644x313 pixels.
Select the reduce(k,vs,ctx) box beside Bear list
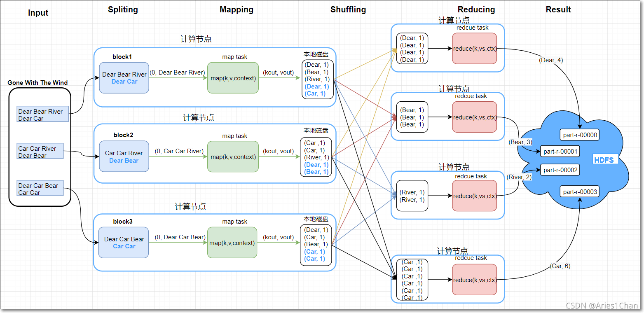point(474,117)
